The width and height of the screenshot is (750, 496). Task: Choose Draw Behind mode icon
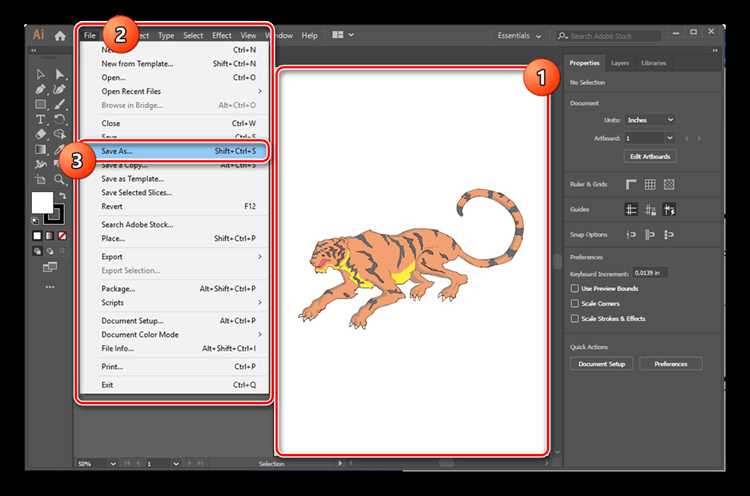pyautogui.click(x=50, y=251)
